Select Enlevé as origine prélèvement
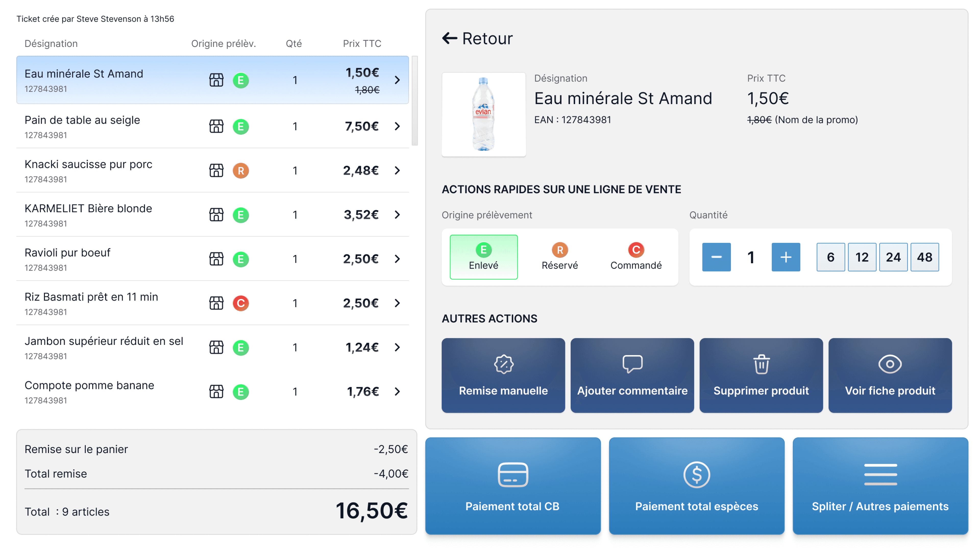Viewport: 980px width, 551px height. [x=484, y=257]
